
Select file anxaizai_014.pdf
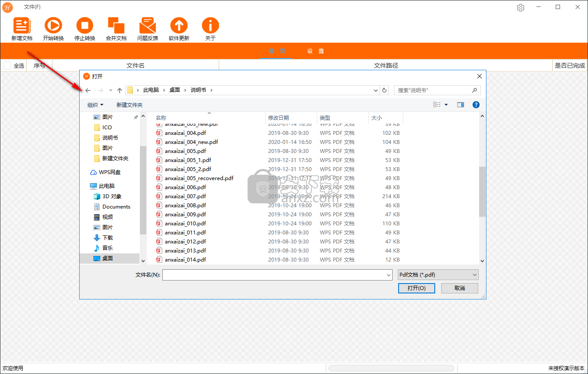185,260
